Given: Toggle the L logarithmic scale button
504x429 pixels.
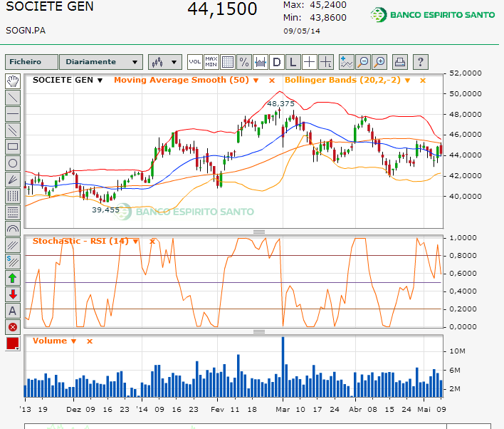Looking at the screenshot, I should click(x=293, y=62).
